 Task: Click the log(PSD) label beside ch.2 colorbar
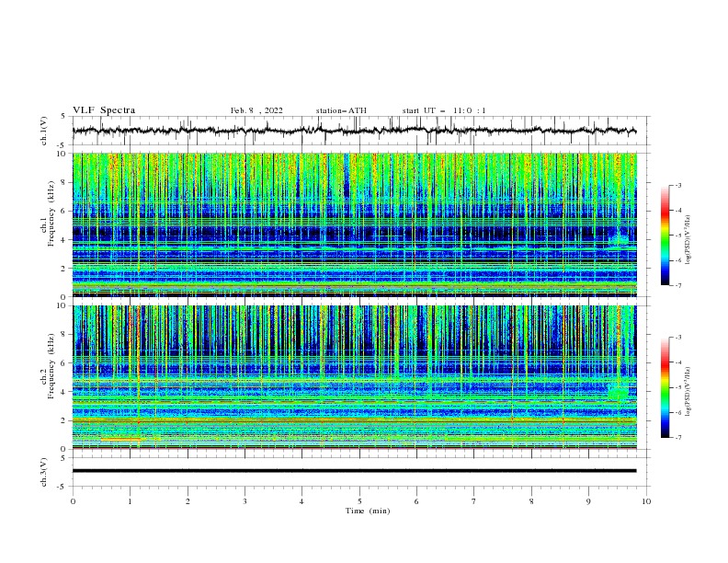(x=688, y=392)
